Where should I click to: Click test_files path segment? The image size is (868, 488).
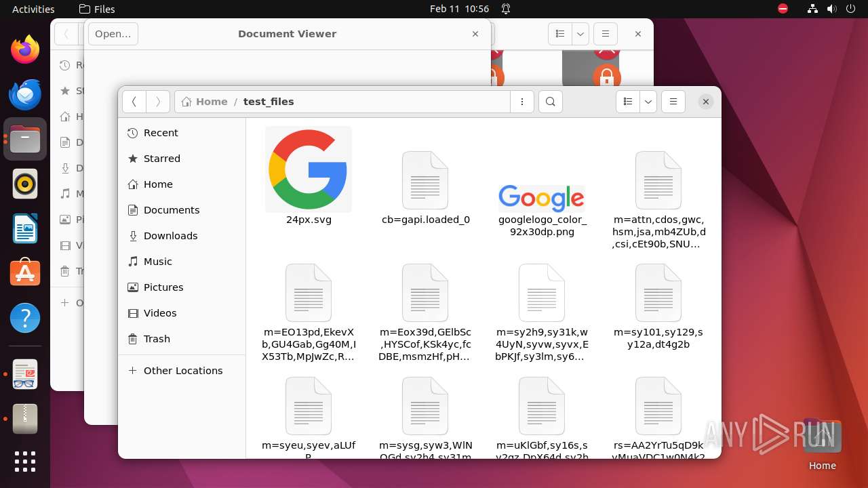pyautogui.click(x=269, y=102)
